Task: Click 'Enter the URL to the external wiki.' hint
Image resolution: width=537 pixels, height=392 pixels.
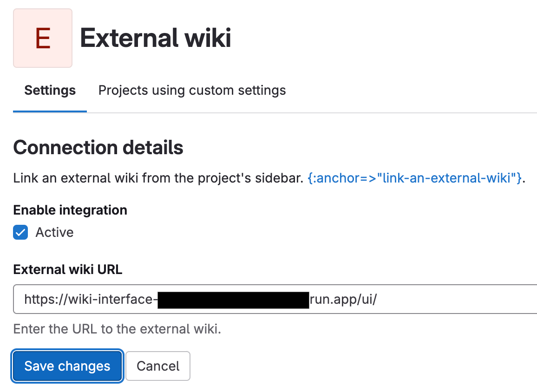Action: tap(117, 329)
